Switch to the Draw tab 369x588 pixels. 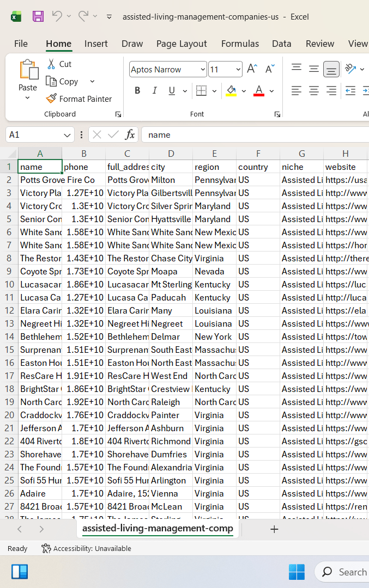point(132,44)
